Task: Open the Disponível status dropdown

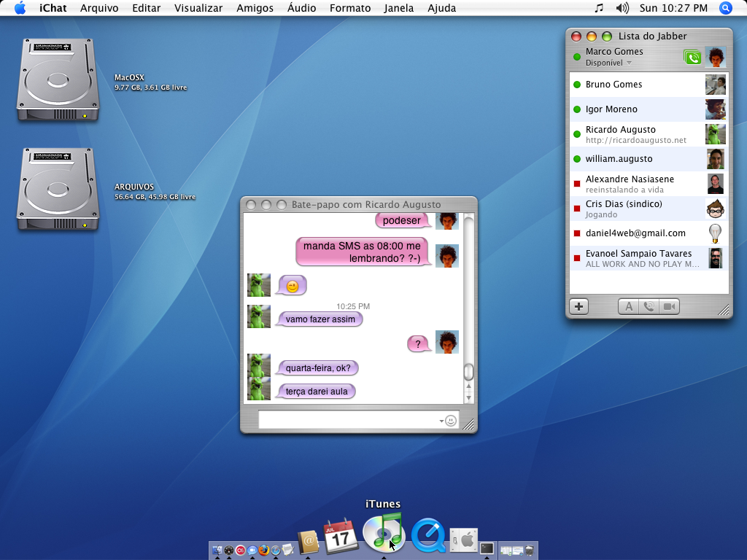Action: (608, 63)
